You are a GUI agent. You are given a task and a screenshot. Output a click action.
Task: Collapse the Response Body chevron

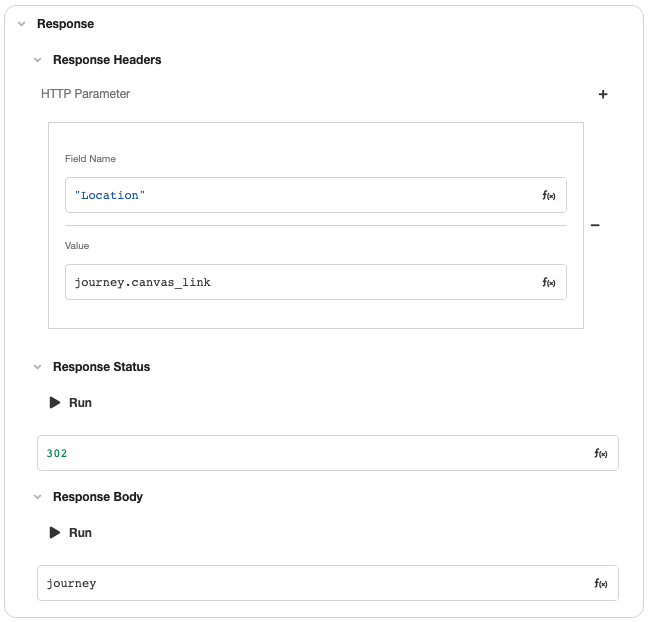tap(37, 497)
